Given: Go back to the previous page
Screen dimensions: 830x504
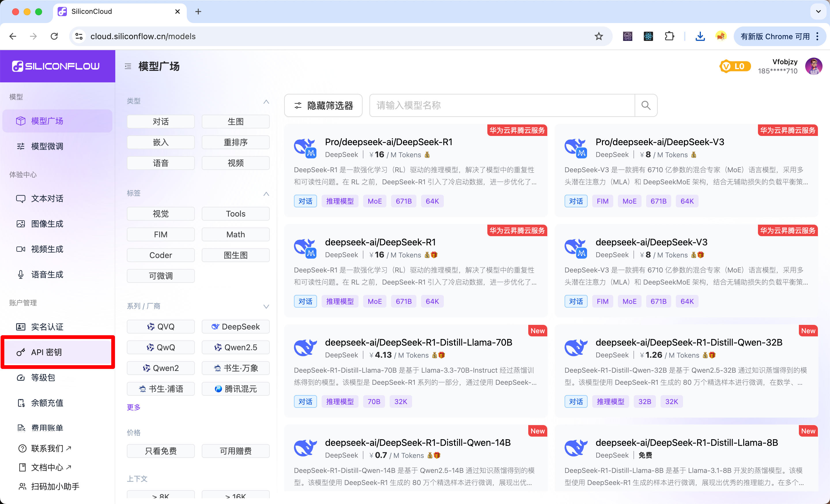Looking at the screenshot, I should [x=13, y=36].
